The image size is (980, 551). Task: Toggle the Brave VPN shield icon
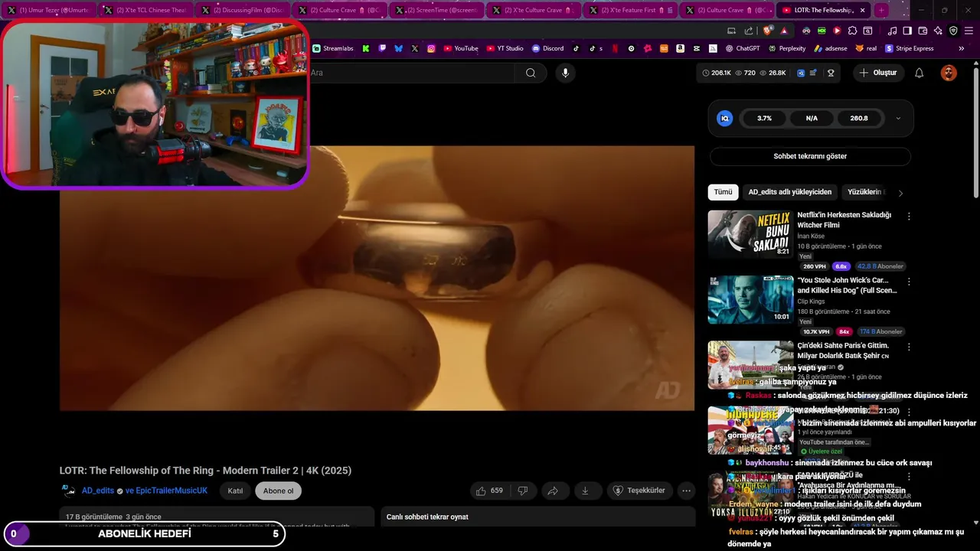(953, 31)
